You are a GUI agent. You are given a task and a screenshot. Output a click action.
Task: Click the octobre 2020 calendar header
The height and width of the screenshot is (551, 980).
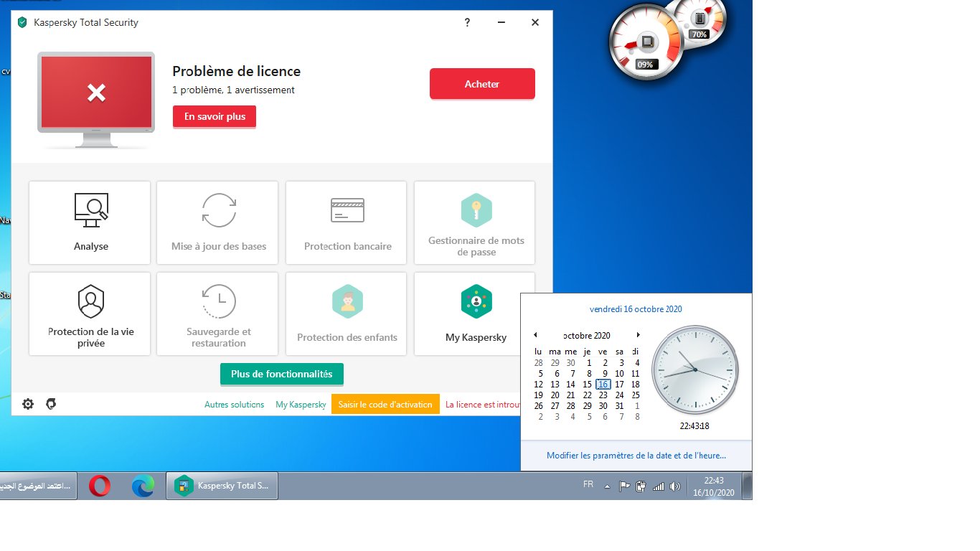point(587,336)
